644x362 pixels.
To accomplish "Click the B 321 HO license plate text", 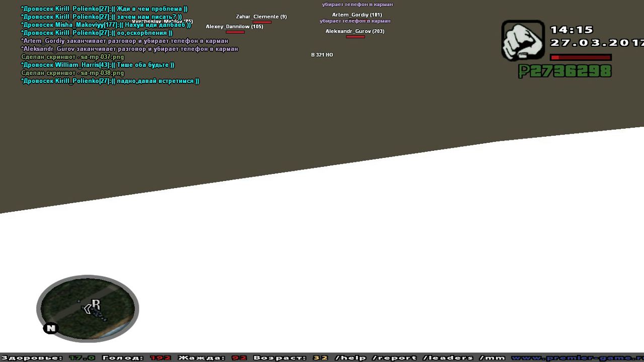I will pos(322,55).
